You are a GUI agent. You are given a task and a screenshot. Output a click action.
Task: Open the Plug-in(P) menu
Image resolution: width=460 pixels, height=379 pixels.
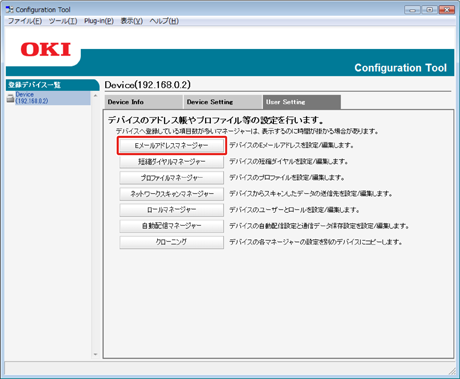point(99,21)
